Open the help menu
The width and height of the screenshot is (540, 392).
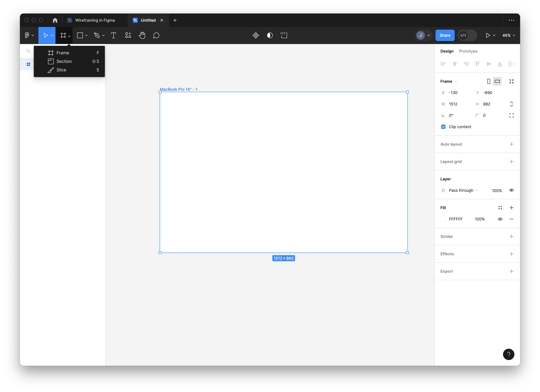click(509, 354)
